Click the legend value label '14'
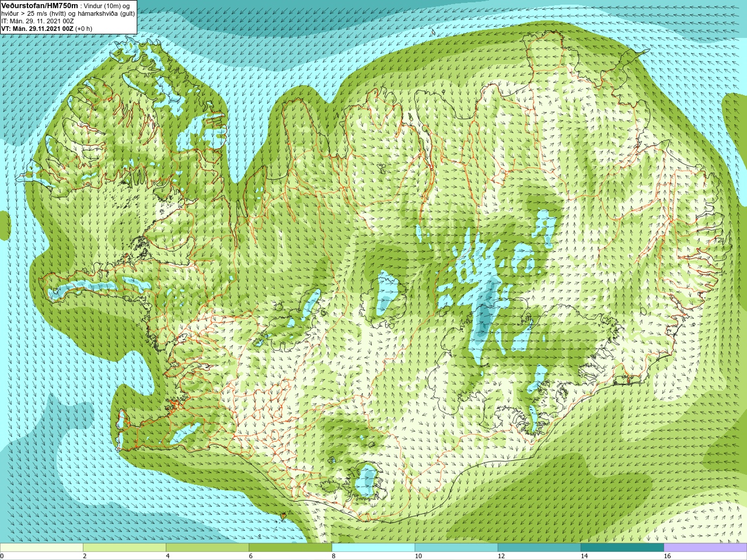Screen dimensions: 747x560 pos(584,556)
